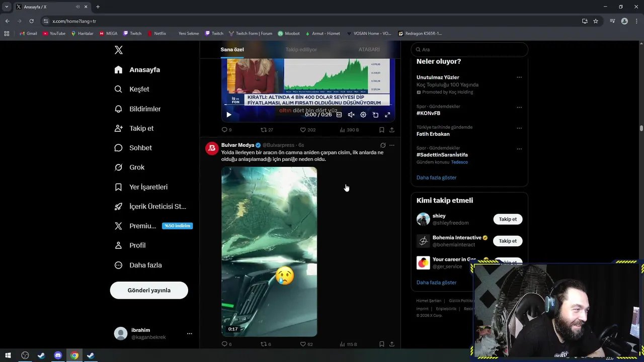Play the broken windshield video thumbnail
The image size is (644, 362).
(x=269, y=252)
